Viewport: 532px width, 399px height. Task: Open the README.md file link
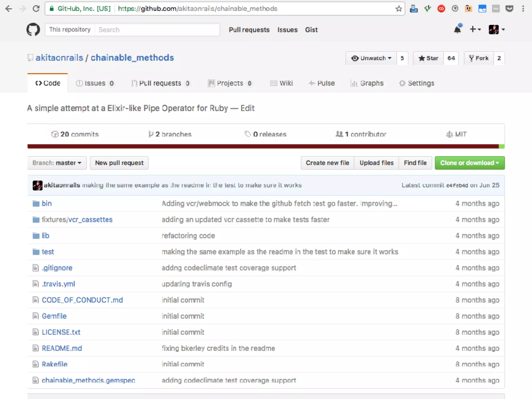click(62, 348)
